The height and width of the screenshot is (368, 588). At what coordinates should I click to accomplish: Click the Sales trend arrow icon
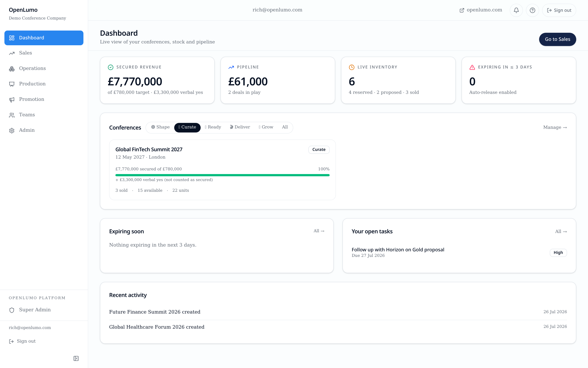[12, 53]
